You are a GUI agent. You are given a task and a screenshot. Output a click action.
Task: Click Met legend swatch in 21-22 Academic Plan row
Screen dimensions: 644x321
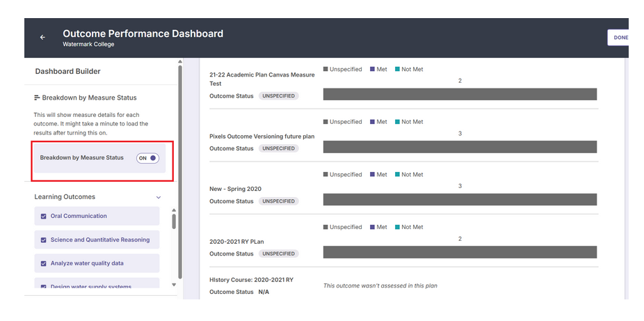(x=372, y=70)
